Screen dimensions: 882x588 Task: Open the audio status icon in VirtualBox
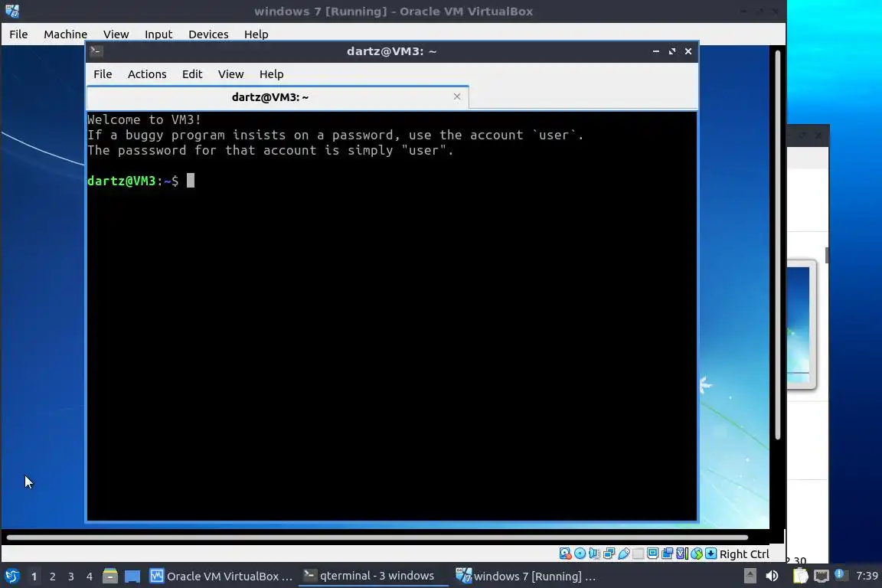(x=595, y=554)
